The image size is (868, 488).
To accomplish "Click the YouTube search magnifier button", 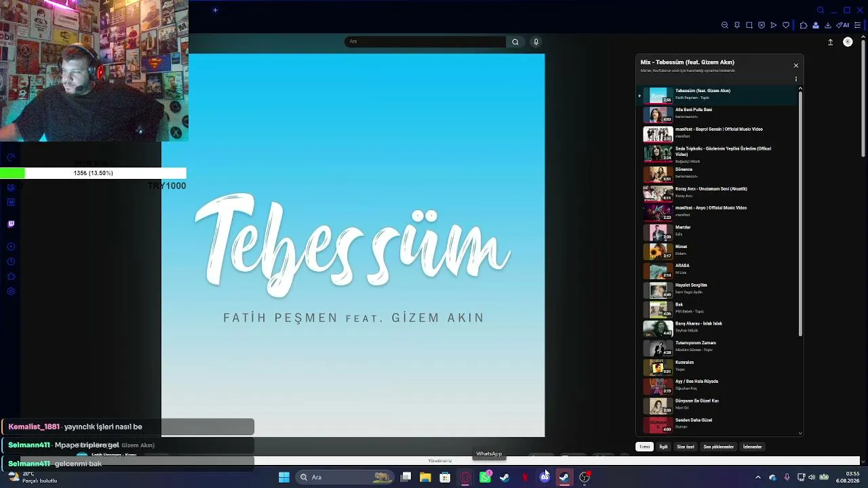I will tap(515, 42).
